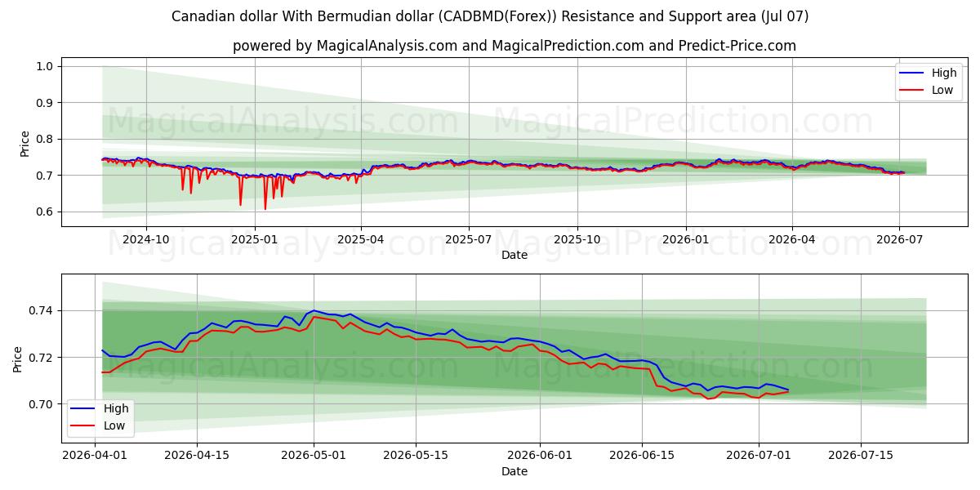
Task: Click the 0.70 tick label on bottom y-axis
Action: pyautogui.click(x=42, y=404)
